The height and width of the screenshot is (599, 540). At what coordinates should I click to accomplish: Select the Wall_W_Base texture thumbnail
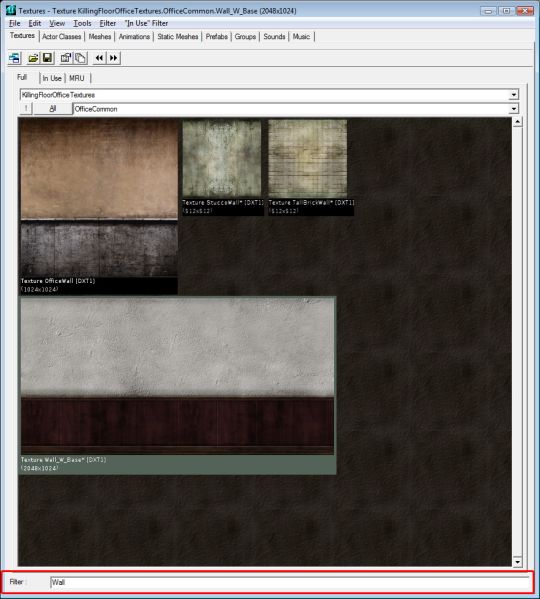click(x=177, y=377)
